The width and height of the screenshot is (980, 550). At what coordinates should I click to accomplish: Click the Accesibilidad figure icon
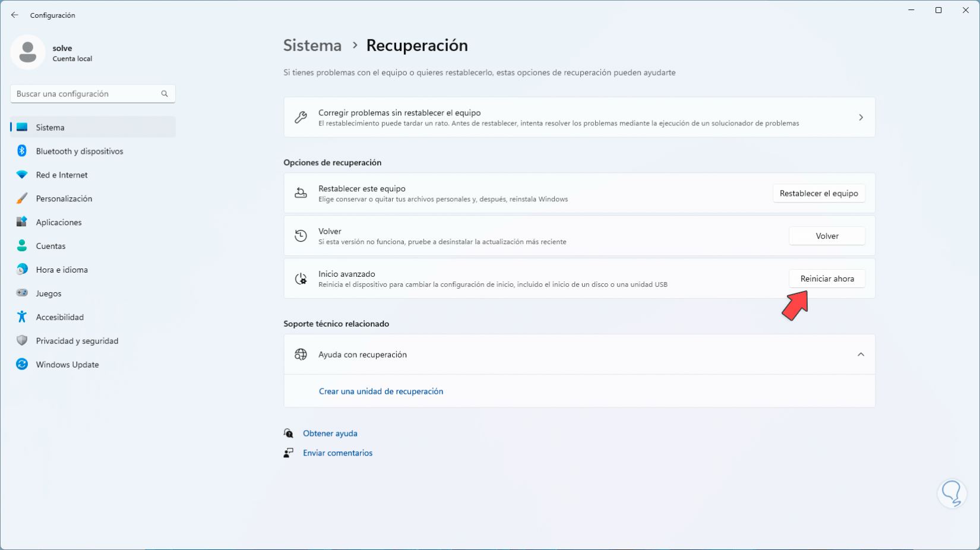point(22,317)
